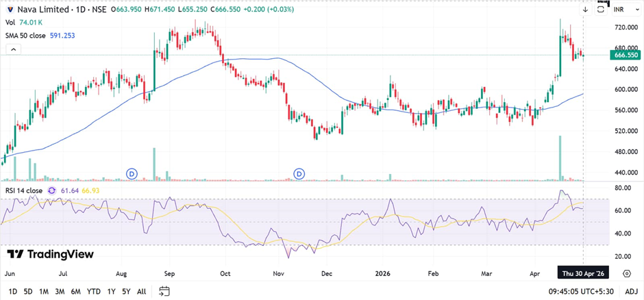Select the YTD time range

point(95,291)
